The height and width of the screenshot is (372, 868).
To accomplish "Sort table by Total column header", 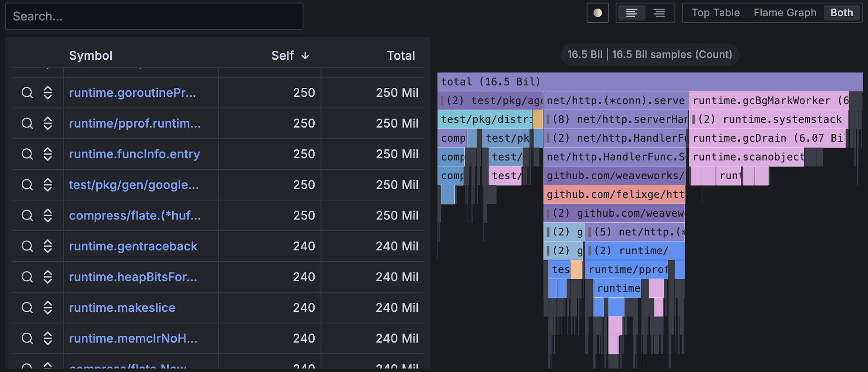I will (x=401, y=55).
